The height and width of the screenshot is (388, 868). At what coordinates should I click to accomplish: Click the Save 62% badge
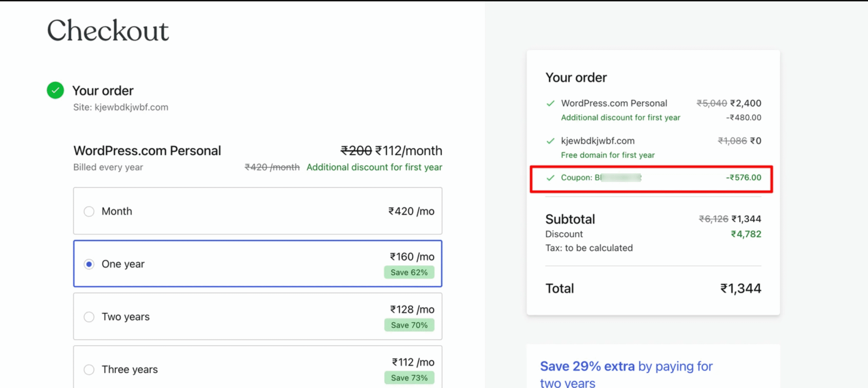pyautogui.click(x=409, y=272)
